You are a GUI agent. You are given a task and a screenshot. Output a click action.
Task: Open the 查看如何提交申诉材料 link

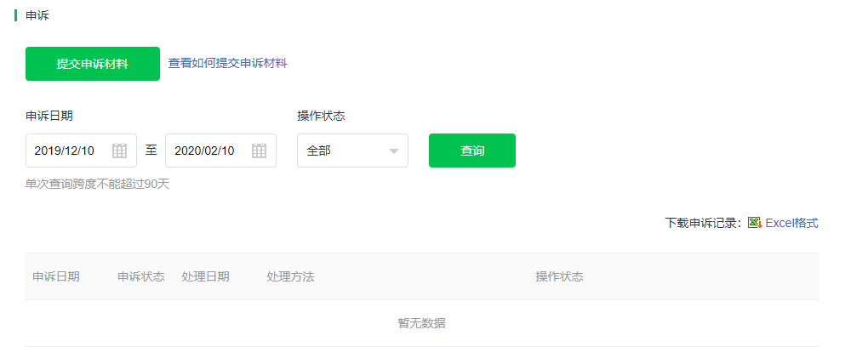[227, 63]
